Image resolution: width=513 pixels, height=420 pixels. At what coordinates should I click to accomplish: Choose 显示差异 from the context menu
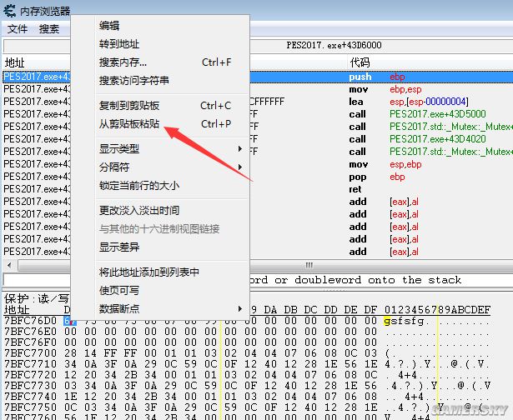119,247
